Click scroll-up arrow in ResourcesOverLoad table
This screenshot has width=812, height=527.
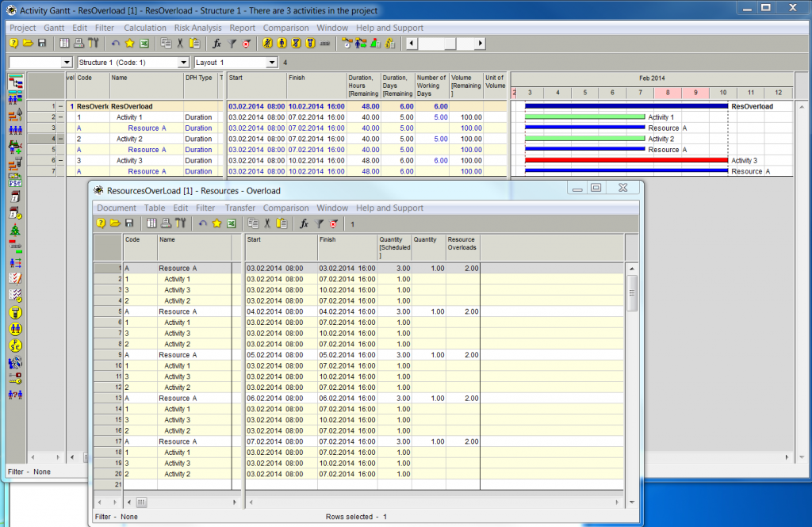(632, 269)
